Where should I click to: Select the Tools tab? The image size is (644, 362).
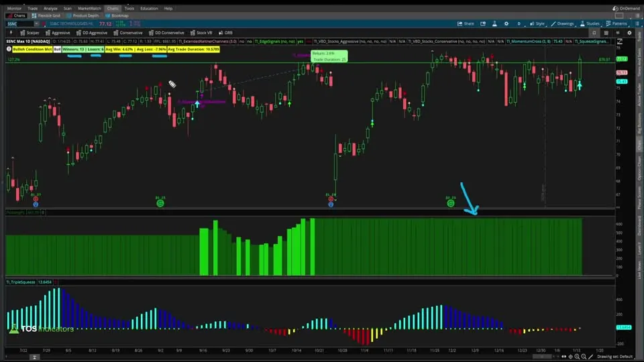129,8
